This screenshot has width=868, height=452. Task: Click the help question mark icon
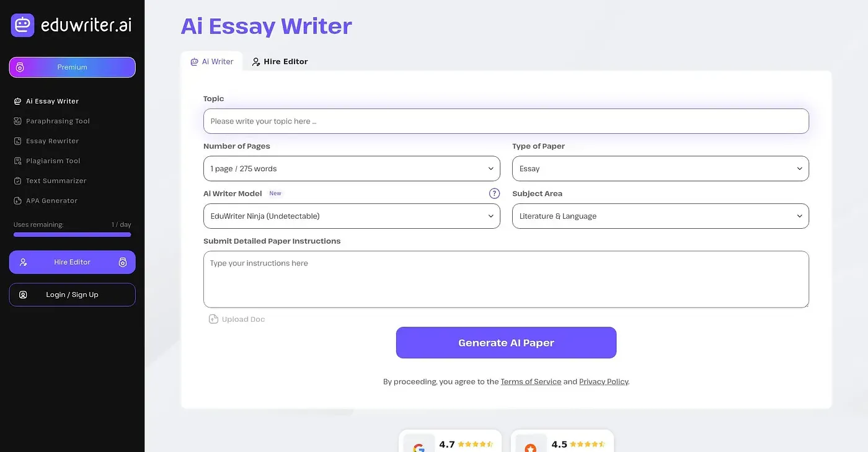(494, 193)
